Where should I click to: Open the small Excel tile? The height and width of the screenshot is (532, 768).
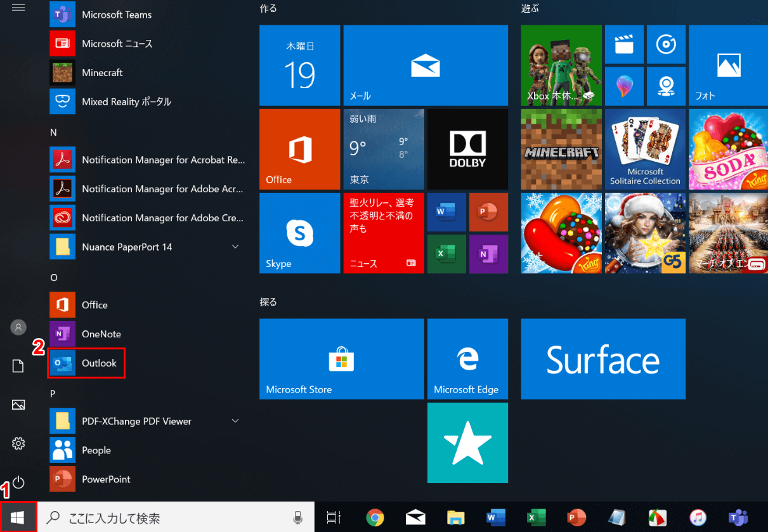click(446, 254)
